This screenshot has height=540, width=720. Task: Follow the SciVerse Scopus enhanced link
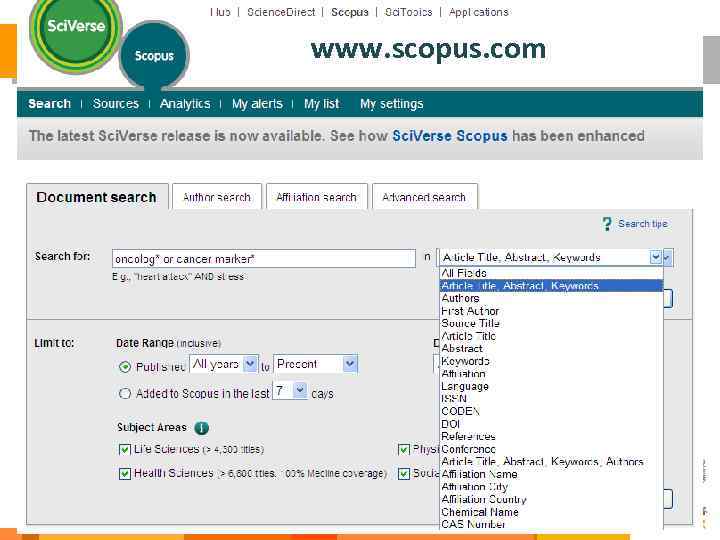450,136
